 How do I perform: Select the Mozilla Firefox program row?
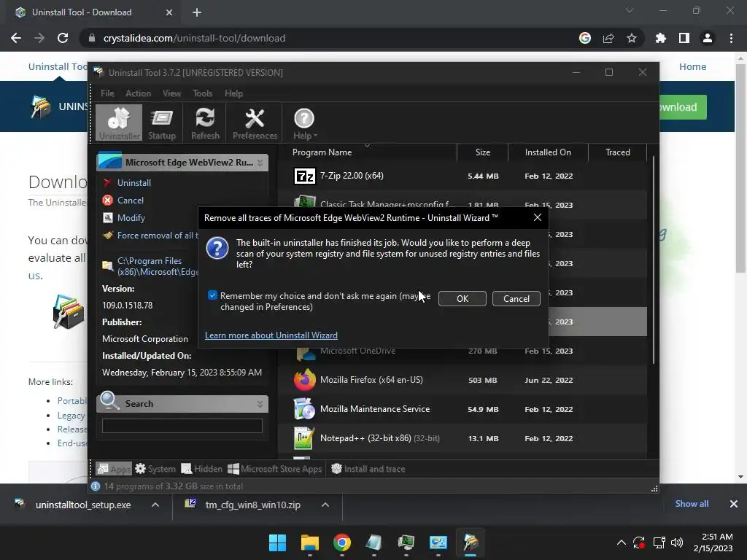click(462, 380)
